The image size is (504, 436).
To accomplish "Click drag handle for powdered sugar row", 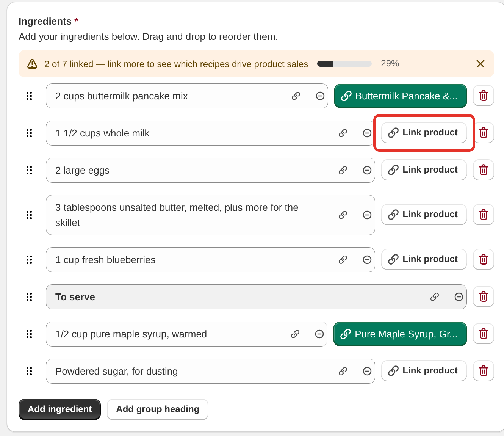I will pos(29,371).
